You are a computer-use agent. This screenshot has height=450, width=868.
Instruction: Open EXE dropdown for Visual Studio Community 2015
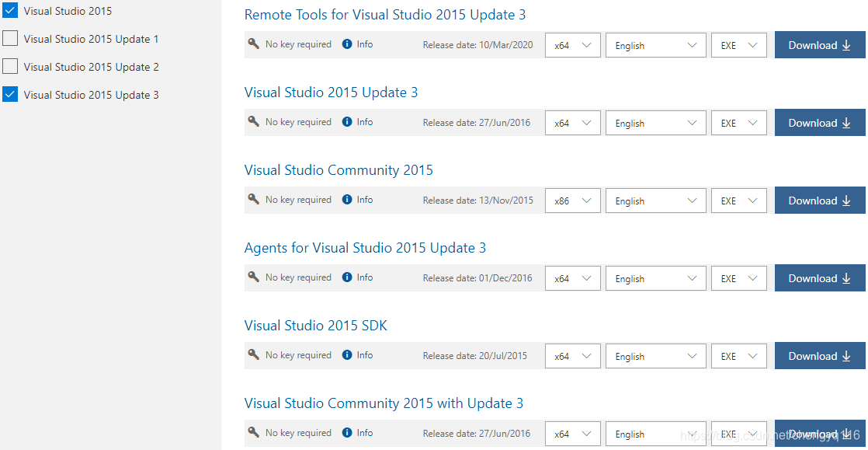(x=739, y=201)
